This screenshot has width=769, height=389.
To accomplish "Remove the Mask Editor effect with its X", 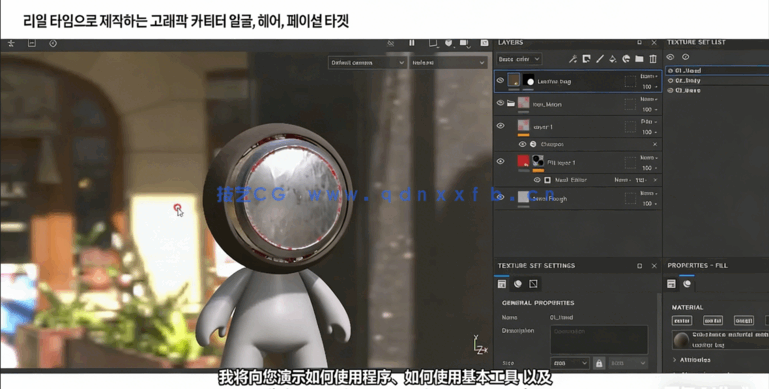I will click(x=655, y=180).
